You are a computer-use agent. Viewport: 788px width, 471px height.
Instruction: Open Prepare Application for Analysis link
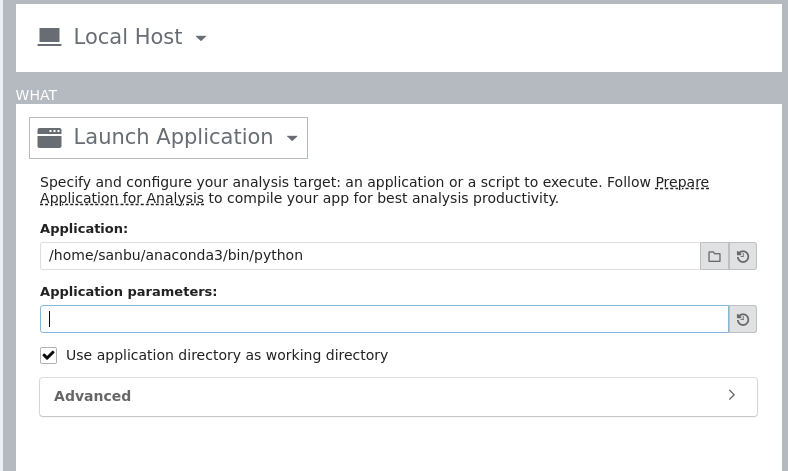click(682, 182)
